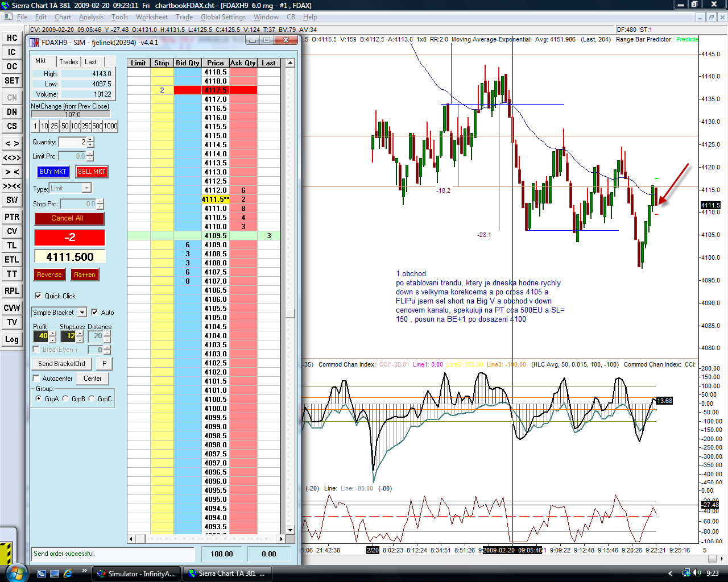Click the OC toolbar button
Screen dimensions: 728x582
coord(12,66)
